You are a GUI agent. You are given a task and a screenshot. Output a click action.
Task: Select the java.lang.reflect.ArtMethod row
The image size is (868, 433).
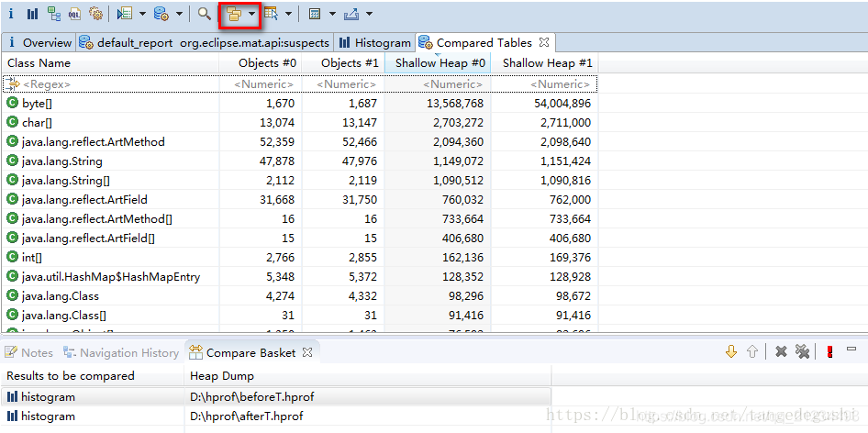pos(300,142)
